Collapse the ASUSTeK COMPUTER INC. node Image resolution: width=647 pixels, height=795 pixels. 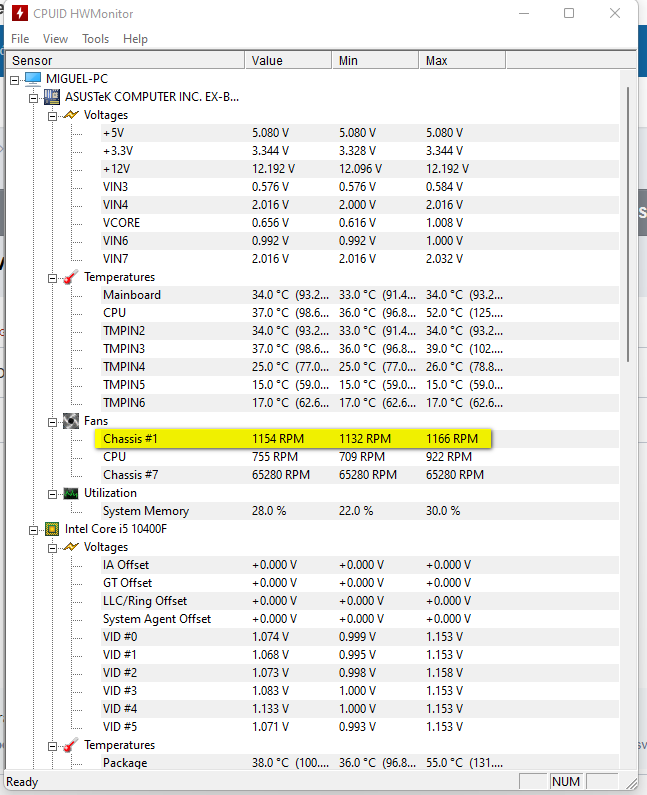pos(33,98)
